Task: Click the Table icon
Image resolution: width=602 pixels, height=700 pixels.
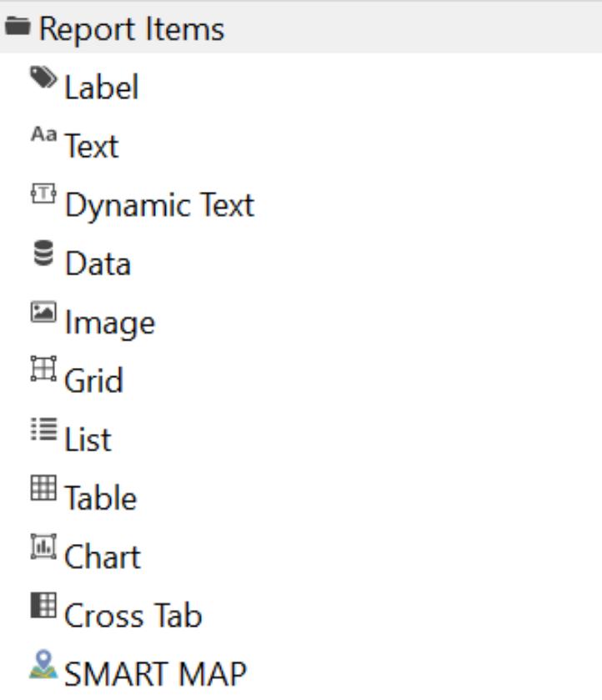Action: [x=43, y=488]
